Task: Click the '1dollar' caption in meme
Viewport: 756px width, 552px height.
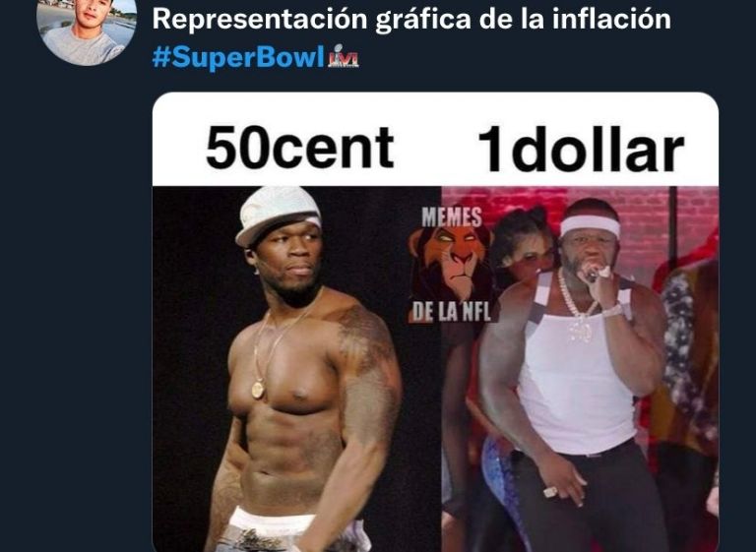Action: [581, 149]
